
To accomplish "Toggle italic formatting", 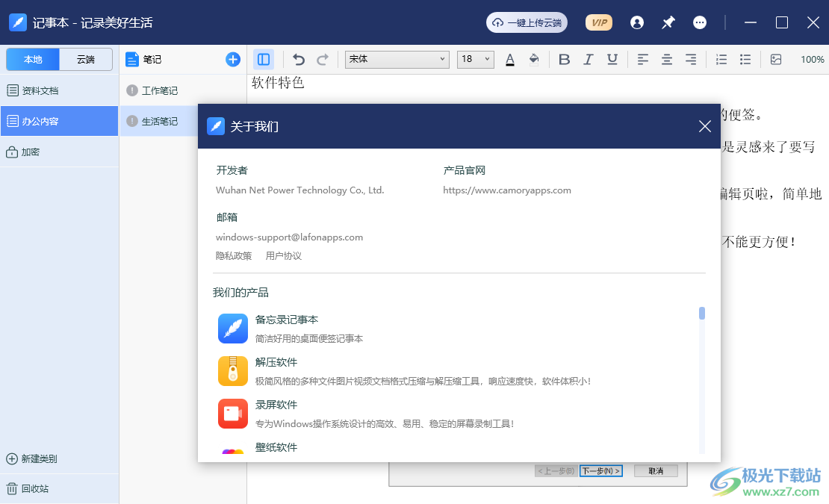I will pyautogui.click(x=588, y=59).
